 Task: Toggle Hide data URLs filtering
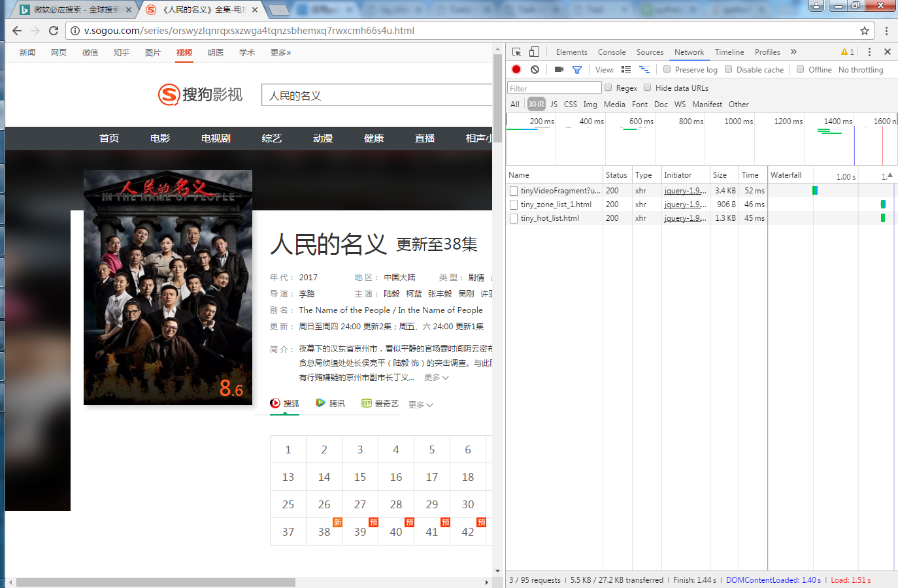(648, 88)
